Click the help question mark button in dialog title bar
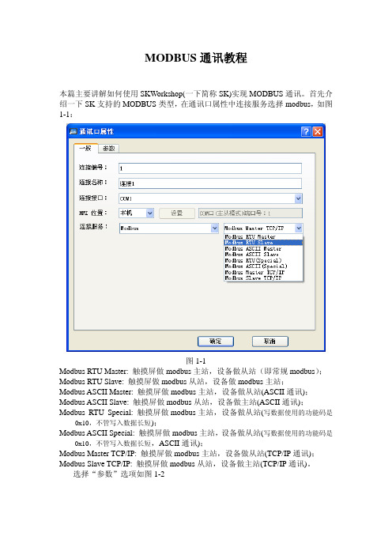This screenshot has height=555, width=392. point(306,132)
